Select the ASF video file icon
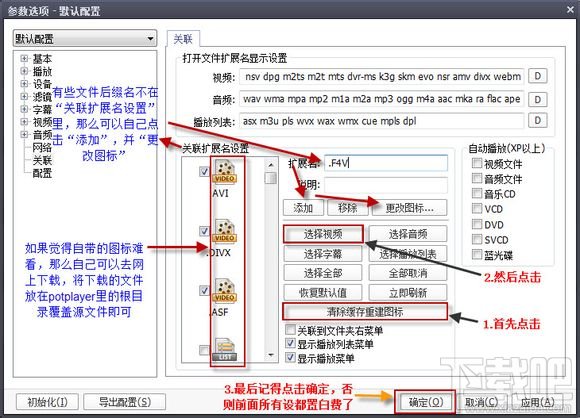580x418 pixels. tap(225, 291)
